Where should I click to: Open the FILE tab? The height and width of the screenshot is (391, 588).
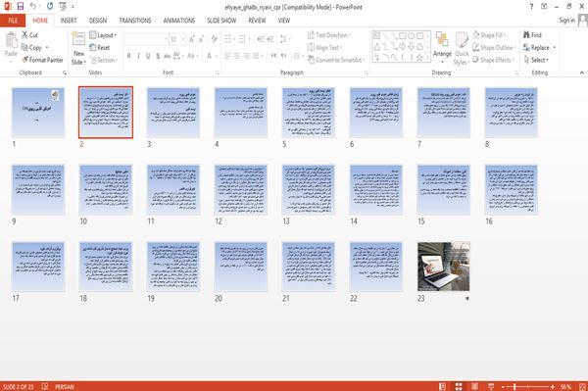(x=13, y=21)
